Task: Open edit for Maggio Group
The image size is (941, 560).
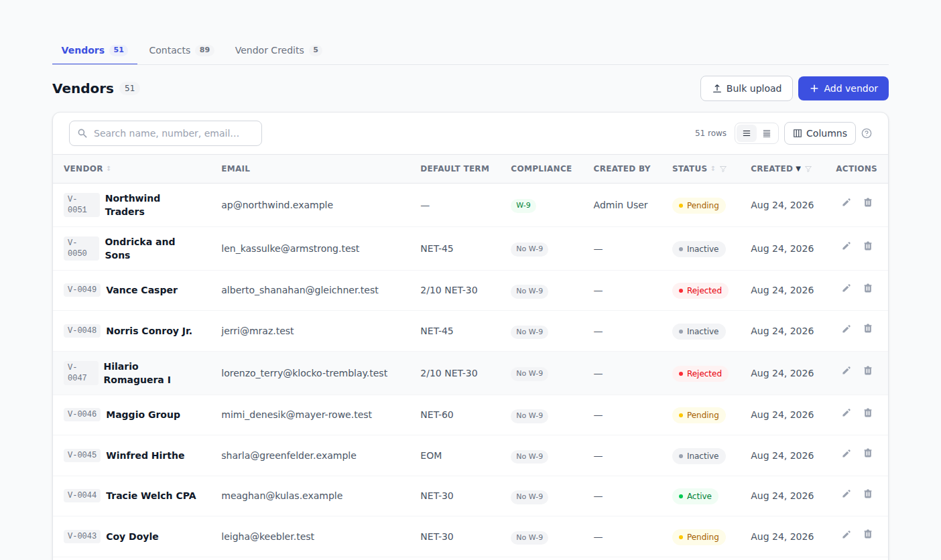Action: point(846,413)
